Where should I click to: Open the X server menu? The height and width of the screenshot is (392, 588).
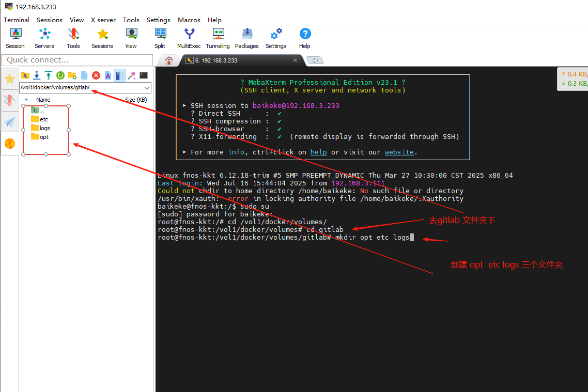103,20
